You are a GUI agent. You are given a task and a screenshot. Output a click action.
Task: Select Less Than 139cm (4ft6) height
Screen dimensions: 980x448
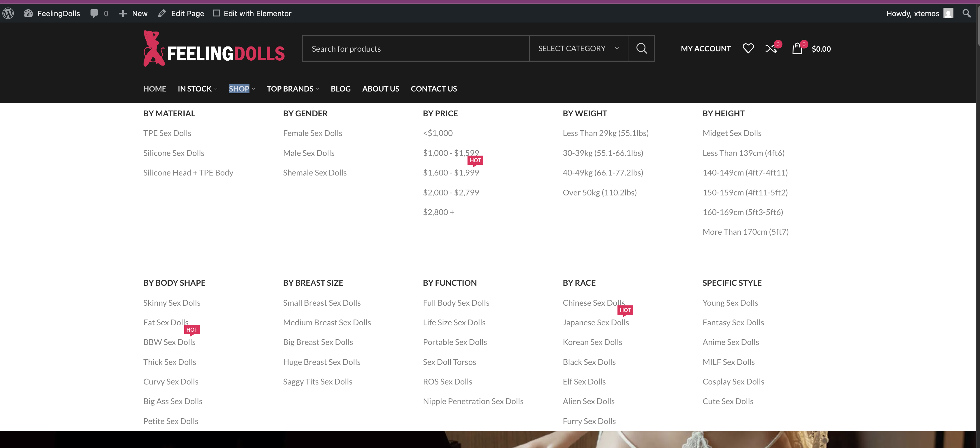pos(744,153)
